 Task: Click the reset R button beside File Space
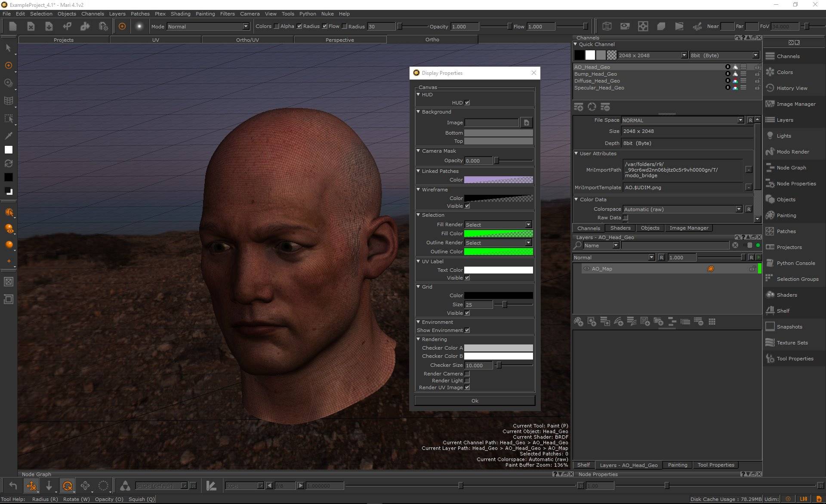click(751, 120)
